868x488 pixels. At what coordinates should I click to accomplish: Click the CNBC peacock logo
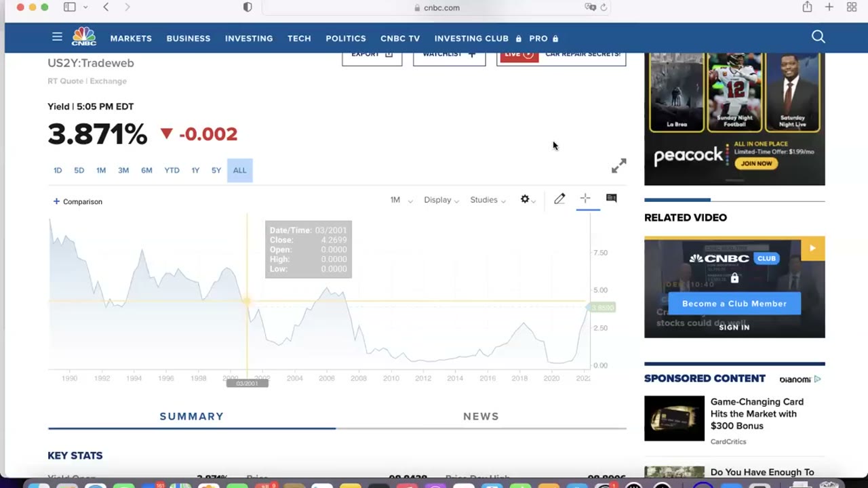[84, 37]
